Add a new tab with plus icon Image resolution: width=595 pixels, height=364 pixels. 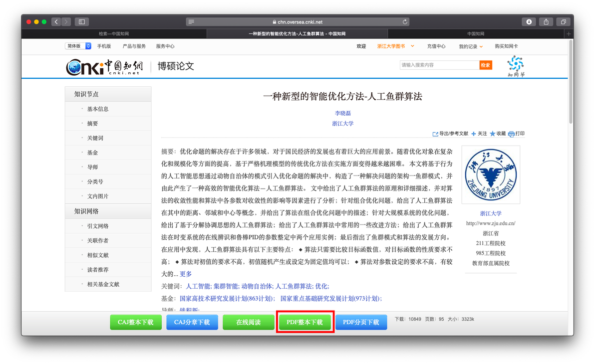tap(569, 34)
